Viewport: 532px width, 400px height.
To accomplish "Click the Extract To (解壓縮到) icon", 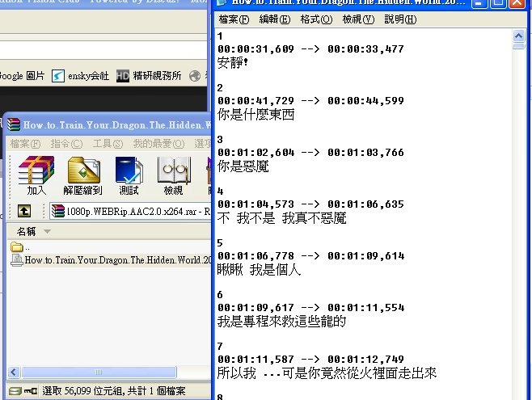I will [83, 175].
